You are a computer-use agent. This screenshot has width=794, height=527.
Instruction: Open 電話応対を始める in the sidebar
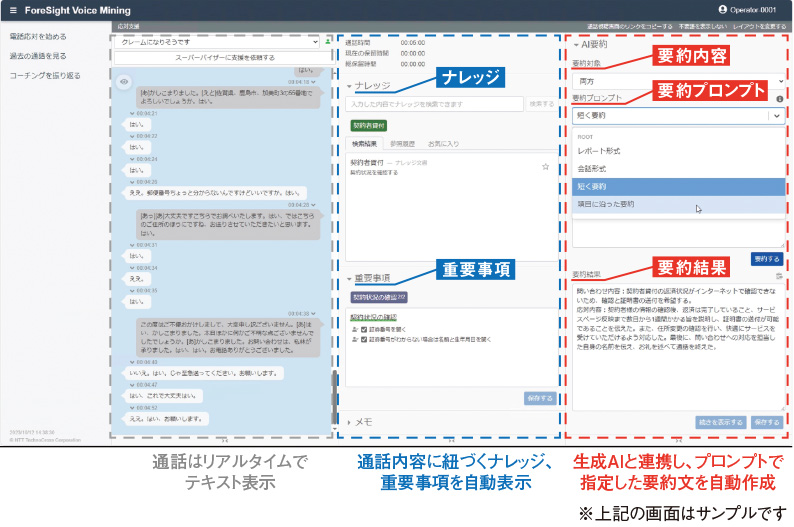click(x=38, y=36)
